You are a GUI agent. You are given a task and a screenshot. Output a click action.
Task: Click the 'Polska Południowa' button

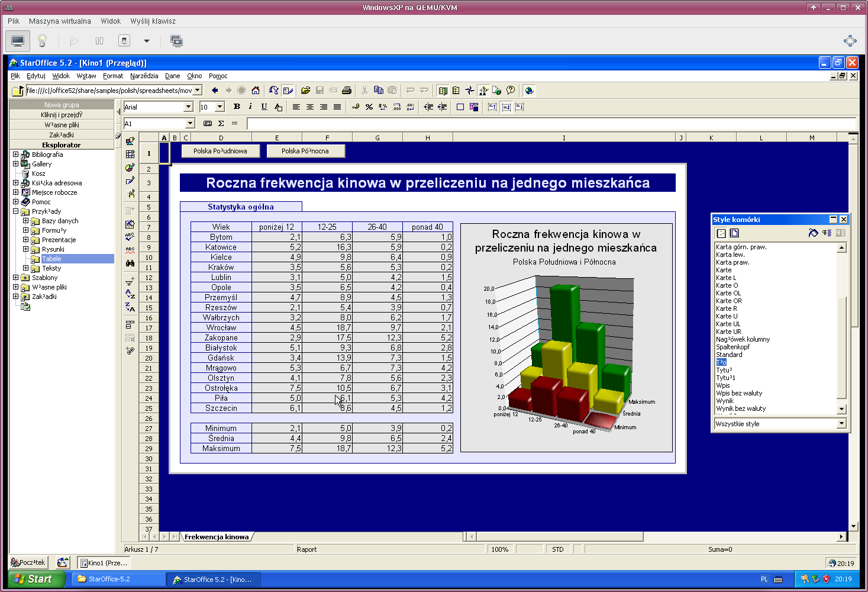pyautogui.click(x=220, y=151)
